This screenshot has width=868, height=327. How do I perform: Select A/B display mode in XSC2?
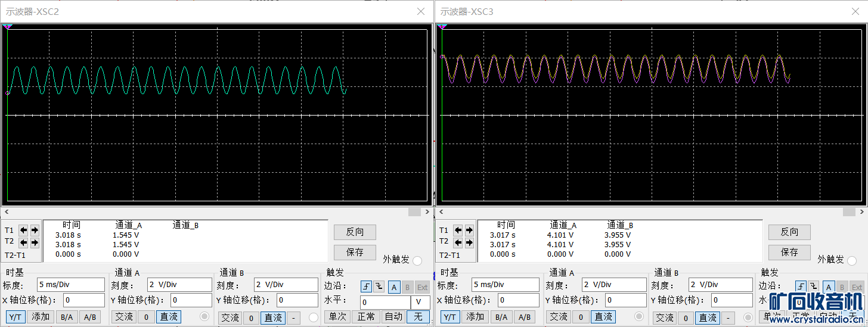click(89, 317)
